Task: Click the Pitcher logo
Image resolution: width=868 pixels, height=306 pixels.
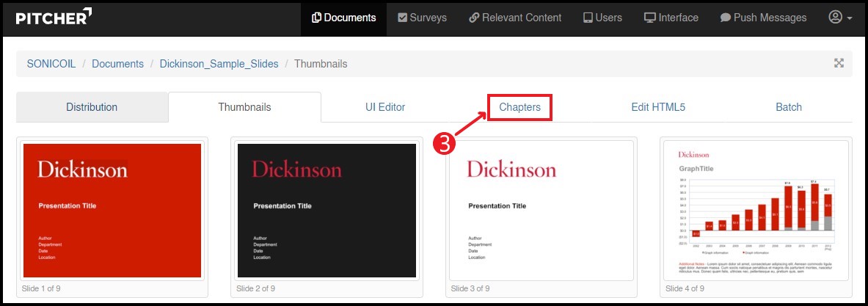Action: [54, 18]
